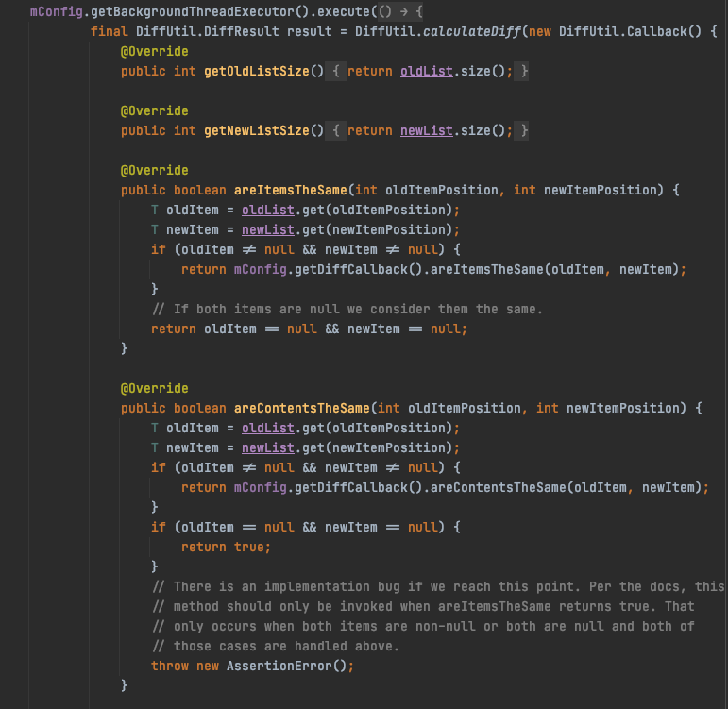This screenshot has height=709, width=728.
Task: Click newItemPosition parameter in areContentsTheSame signature
Action: [x=622, y=408]
